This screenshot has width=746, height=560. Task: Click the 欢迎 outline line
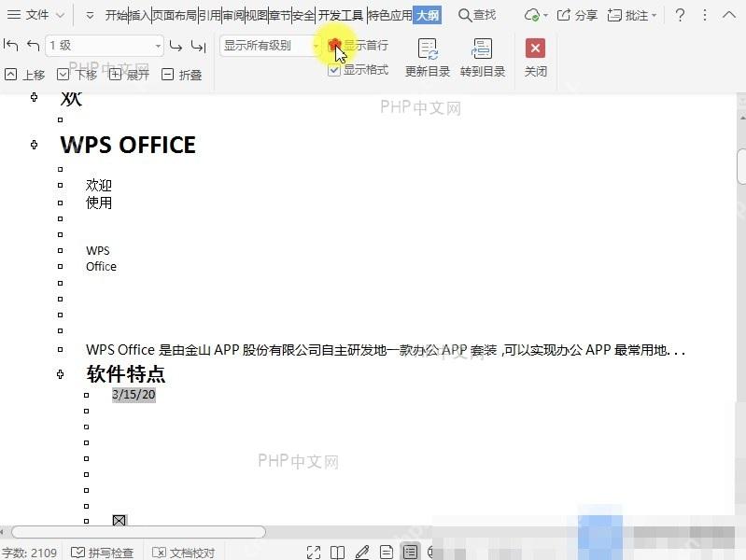pyautogui.click(x=98, y=185)
